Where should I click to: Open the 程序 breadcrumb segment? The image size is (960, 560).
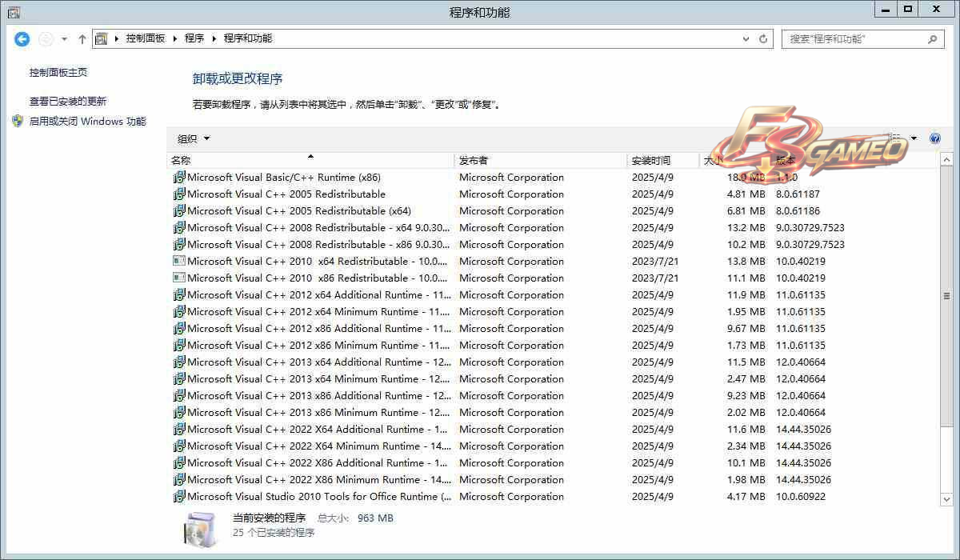[x=194, y=38]
